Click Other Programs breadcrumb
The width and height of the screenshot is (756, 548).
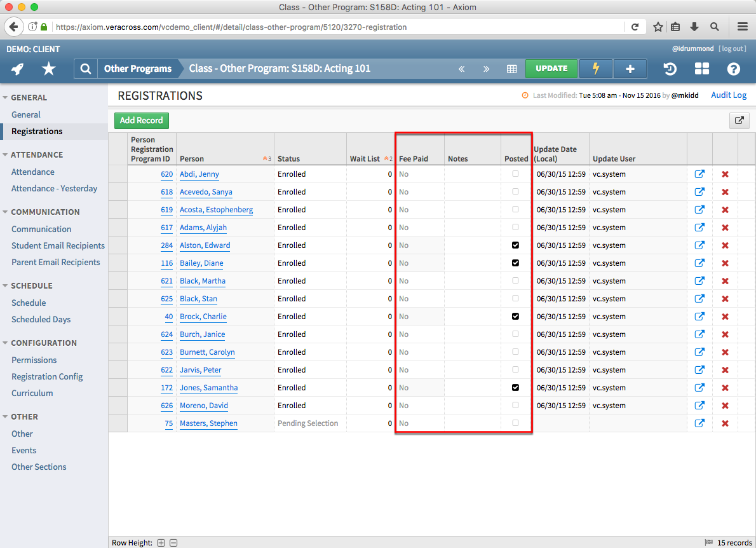point(138,69)
